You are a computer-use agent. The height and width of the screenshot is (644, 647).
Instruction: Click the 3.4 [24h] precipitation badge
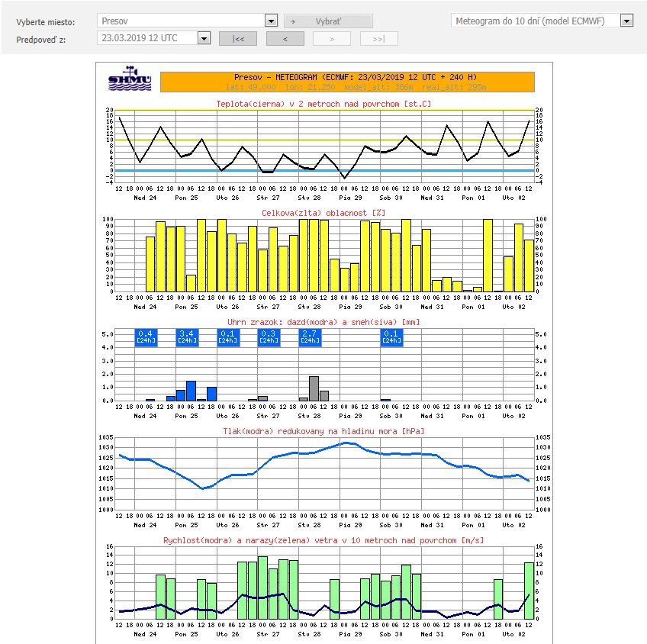(x=186, y=336)
